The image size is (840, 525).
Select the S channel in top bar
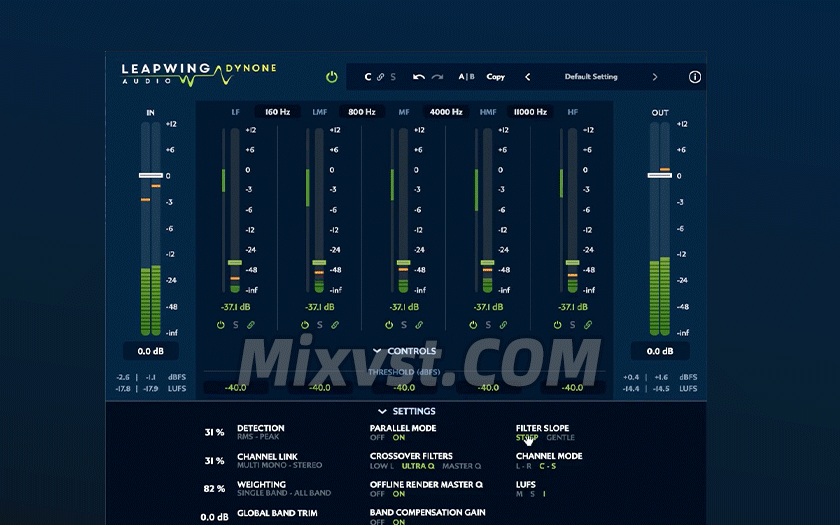(393, 77)
